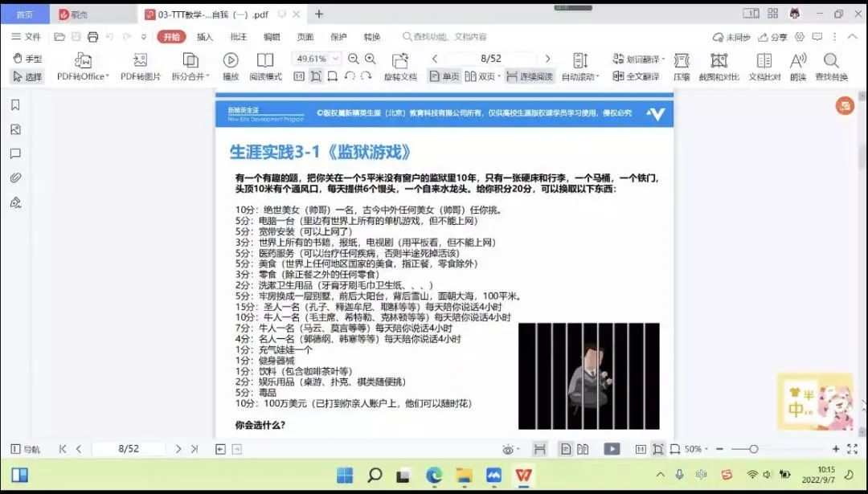Click the 播放 slideshow icon
Screen dimensions: 868x494
tap(231, 60)
